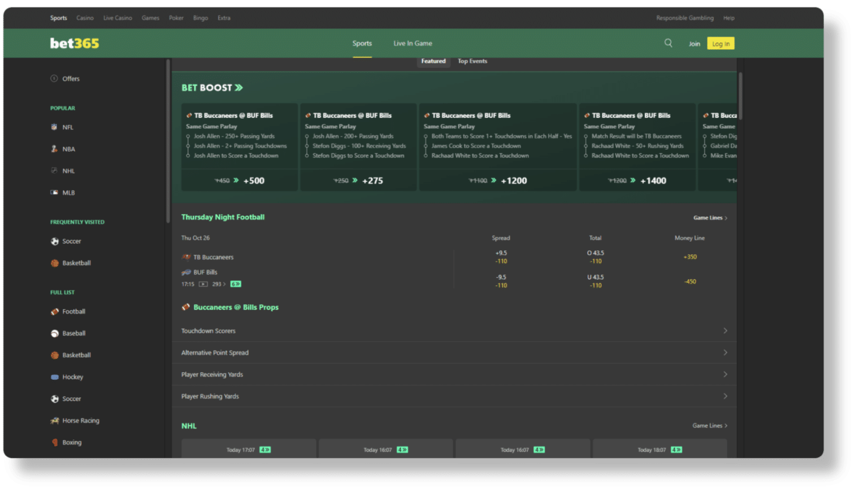The image size is (868, 488).
Task: Open Horse Racing from Full List
Action: coord(80,420)
